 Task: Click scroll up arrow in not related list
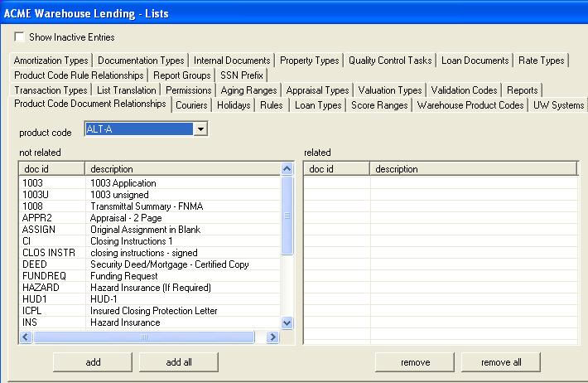(287, 169)
